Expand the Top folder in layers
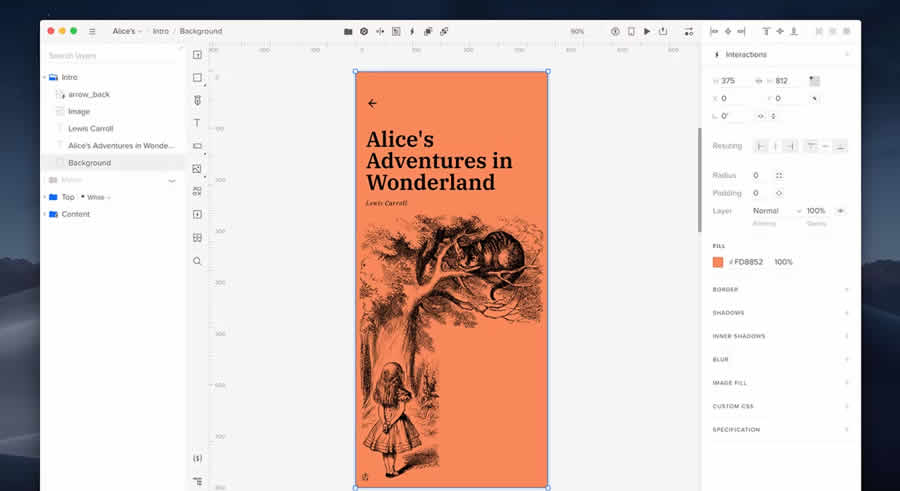900x491 pixels. pos(44,197)
